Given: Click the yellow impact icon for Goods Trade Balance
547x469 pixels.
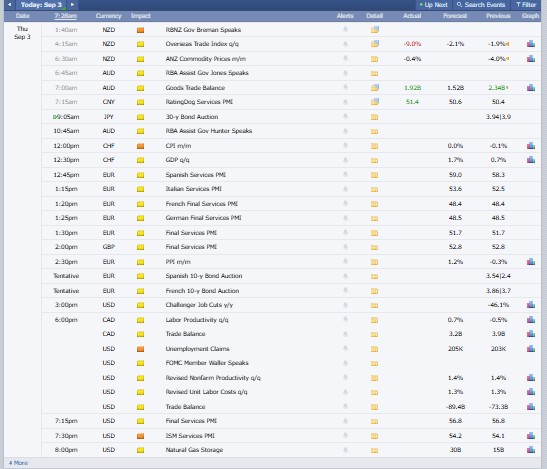Looking at the screenshot, I should (140, 88).
